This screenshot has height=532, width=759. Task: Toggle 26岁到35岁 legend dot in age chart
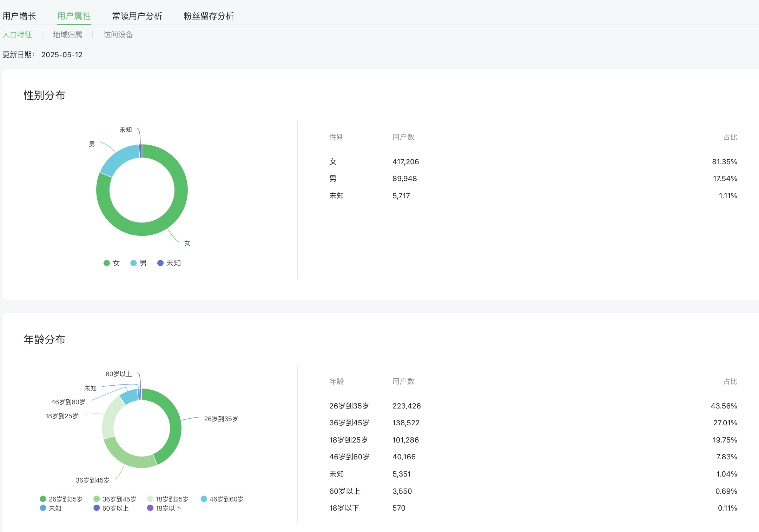click(x=43, y=499)
